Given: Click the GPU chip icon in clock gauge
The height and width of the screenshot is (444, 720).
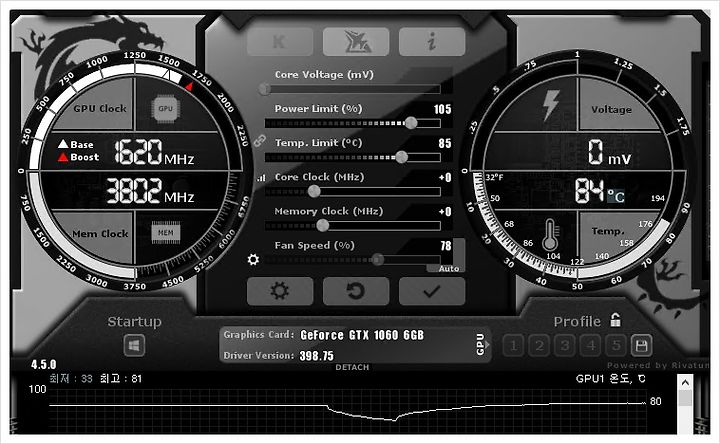Looking at the screenshot, I should (x=165, y=109).
